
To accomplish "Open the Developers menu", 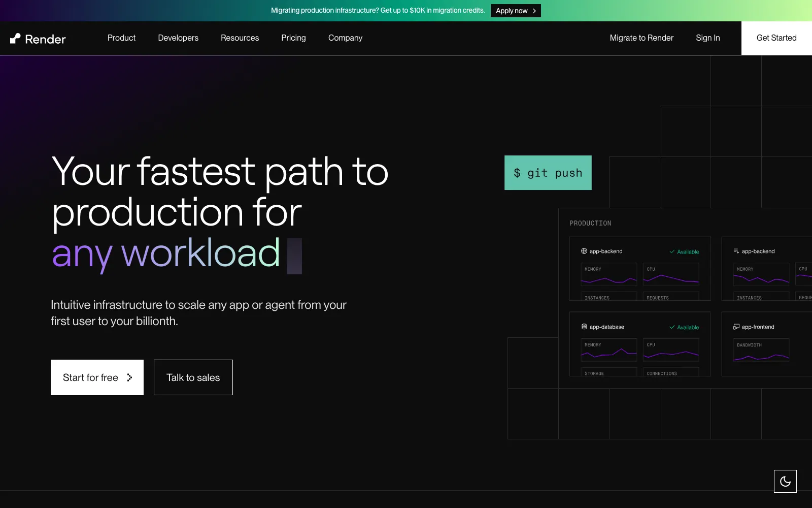I will pyautogui.click(x=178, y=38).
